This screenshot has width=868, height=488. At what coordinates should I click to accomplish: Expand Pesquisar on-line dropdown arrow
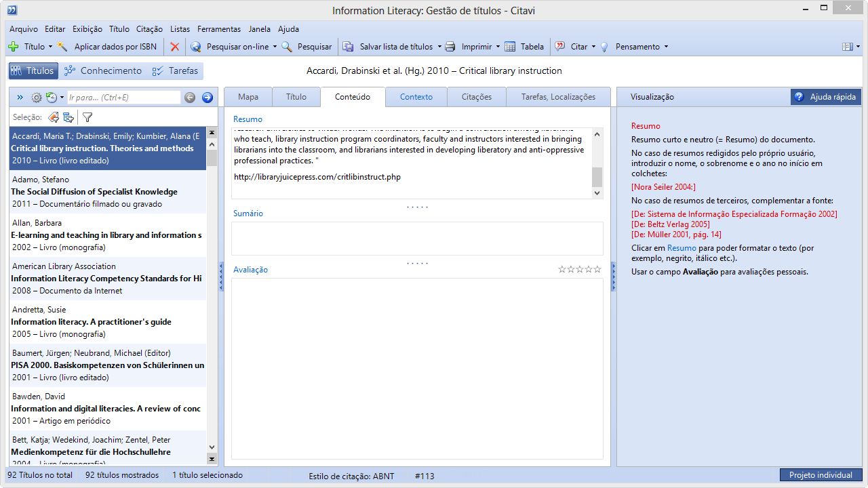tap(275, 47)
